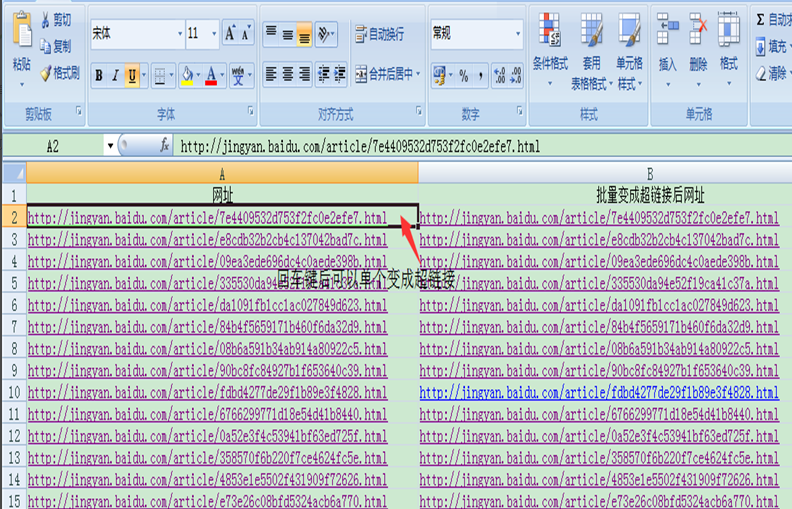Image resolution: width=792 pixels, height=509 pixels.
Task: Click the Decrease Decimal icon
Action: [516, 76]
